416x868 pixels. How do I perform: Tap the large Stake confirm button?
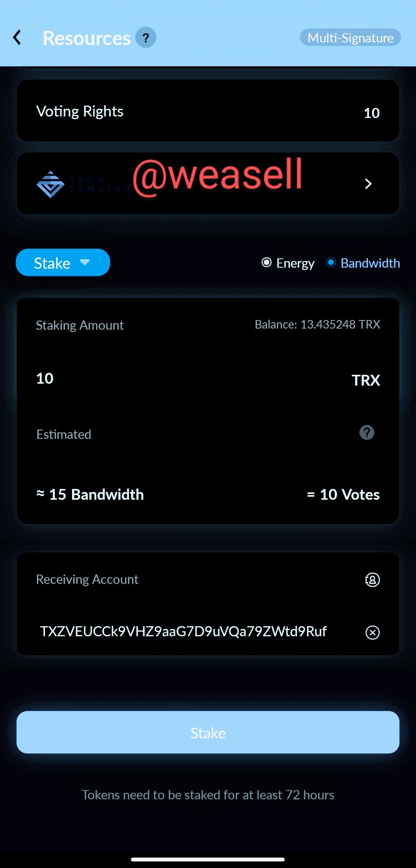coord(208,732)
